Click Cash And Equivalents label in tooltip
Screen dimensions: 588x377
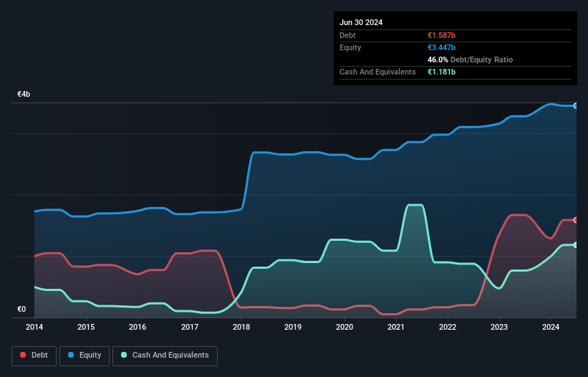pyautogui.click(x=377, y=72)
